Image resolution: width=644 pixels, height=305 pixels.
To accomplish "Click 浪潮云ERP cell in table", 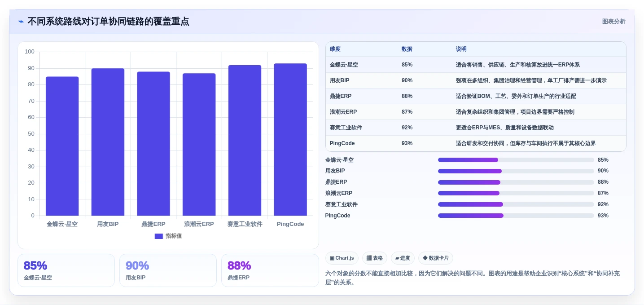I will click(343, 112).
